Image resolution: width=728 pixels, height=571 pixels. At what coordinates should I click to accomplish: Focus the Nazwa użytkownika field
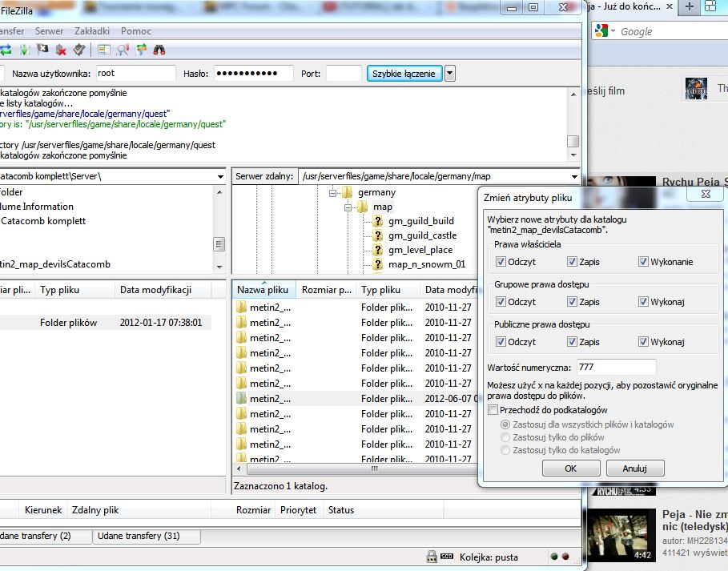(135, 74)
